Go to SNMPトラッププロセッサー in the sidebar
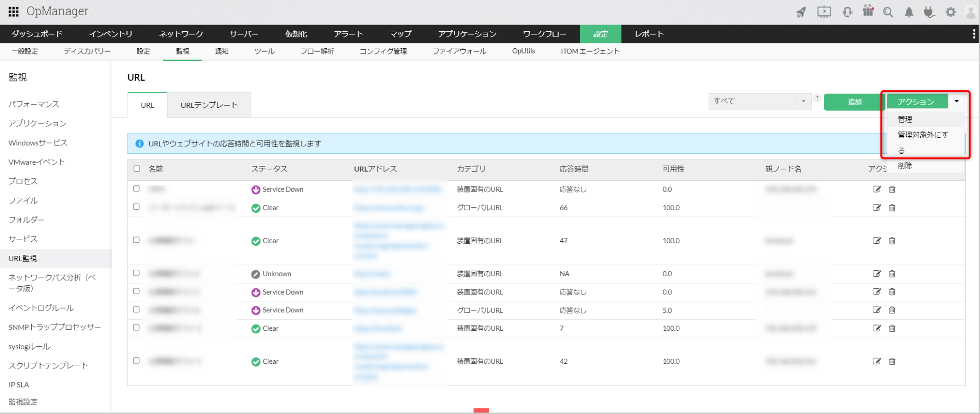This screenshot has width=980, height=414. click(x=55, y=327)
